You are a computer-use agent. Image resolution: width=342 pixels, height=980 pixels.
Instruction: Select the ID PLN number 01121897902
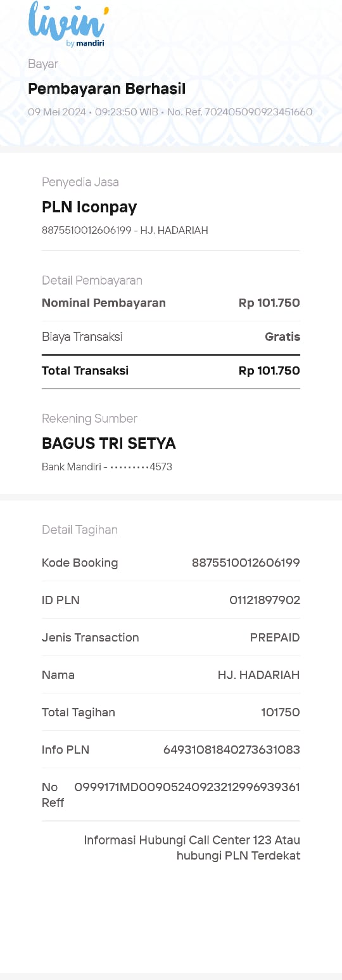[x=265, y=600]
